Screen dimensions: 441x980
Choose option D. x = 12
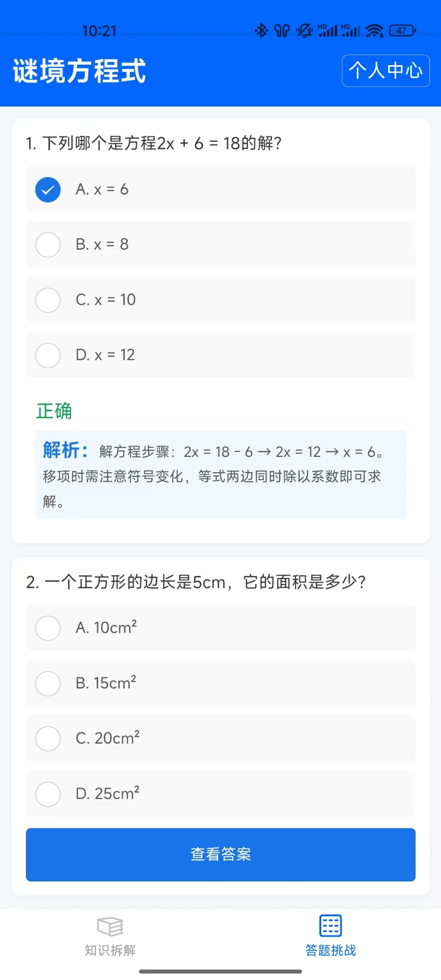tap(220, 355)
